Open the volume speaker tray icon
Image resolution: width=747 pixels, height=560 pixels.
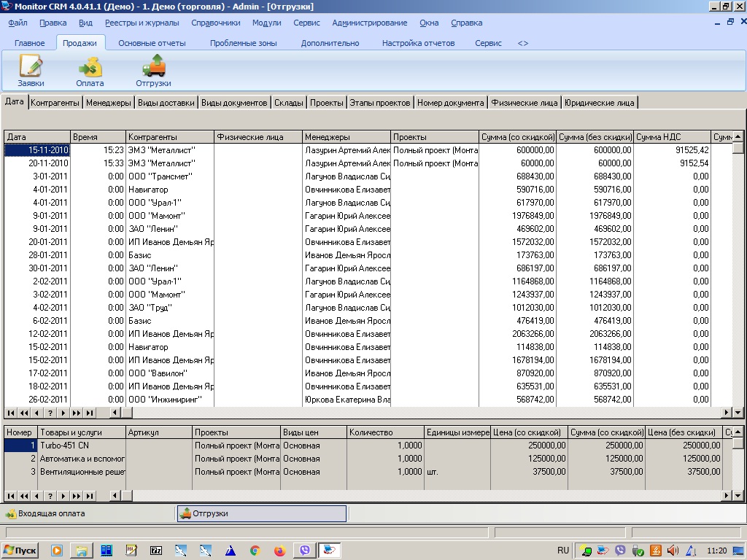672,551
